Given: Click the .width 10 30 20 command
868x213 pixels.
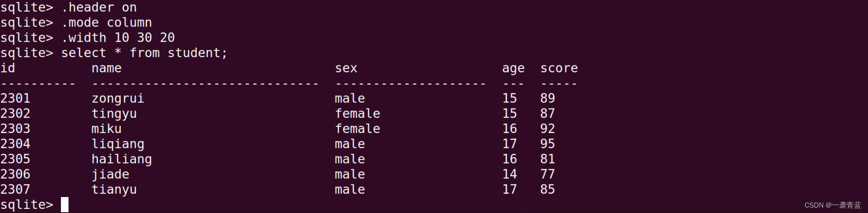Looking at the screenshot, I should (118, 38).
